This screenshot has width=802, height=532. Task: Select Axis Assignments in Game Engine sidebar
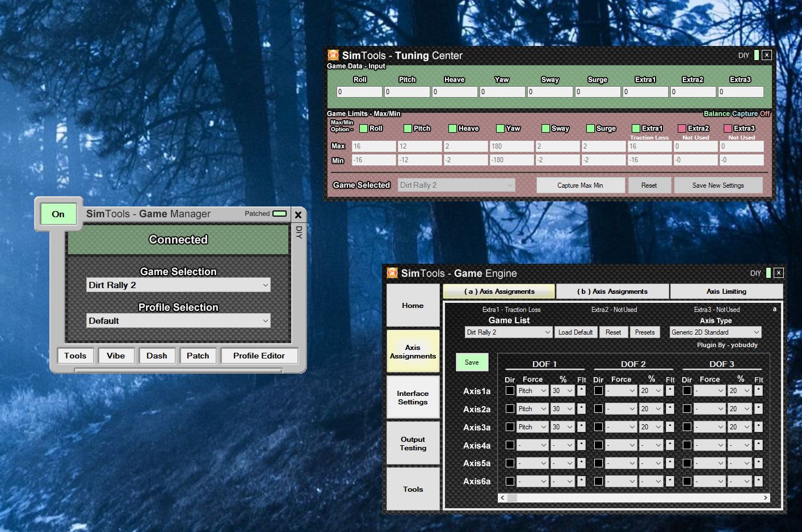tap(413, 352)
